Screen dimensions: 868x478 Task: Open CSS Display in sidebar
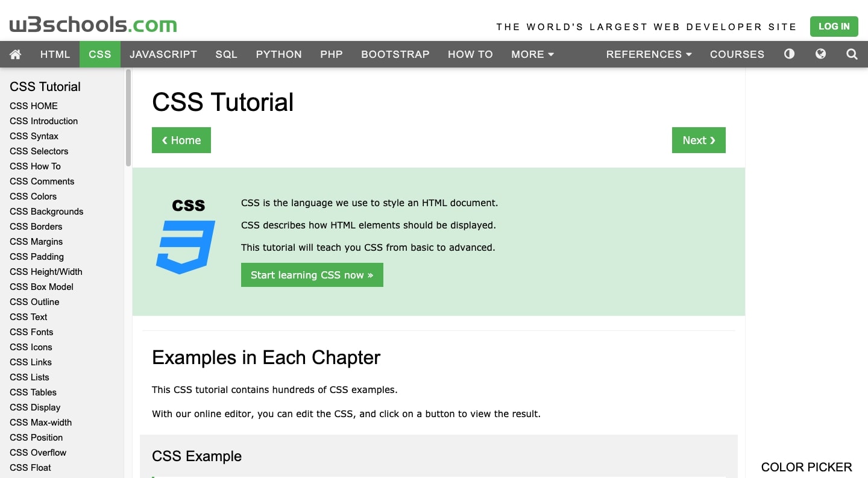[x=35, y=407]
